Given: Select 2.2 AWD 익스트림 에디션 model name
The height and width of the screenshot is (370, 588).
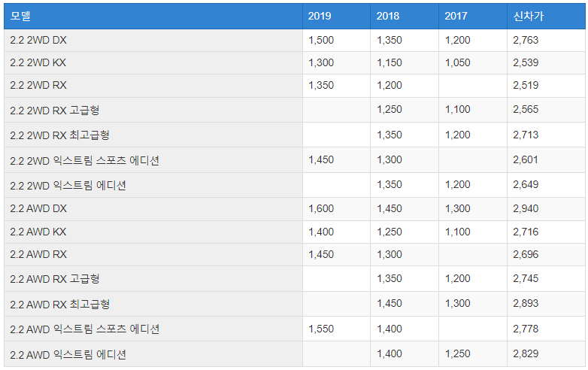Looking at the screenshot, I should point(68,354).
